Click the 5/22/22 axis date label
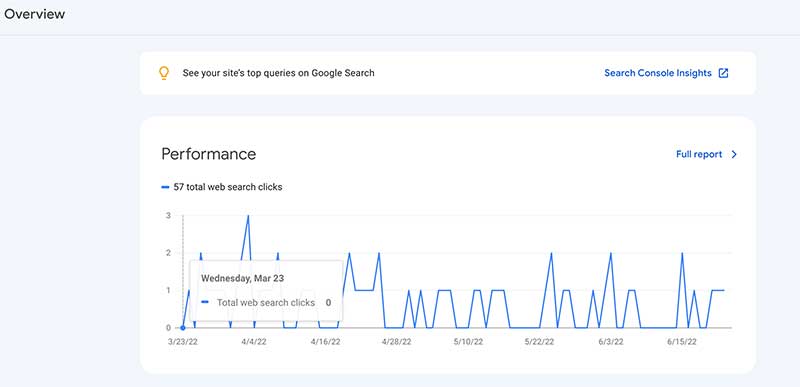 click(x=539, y=342)
